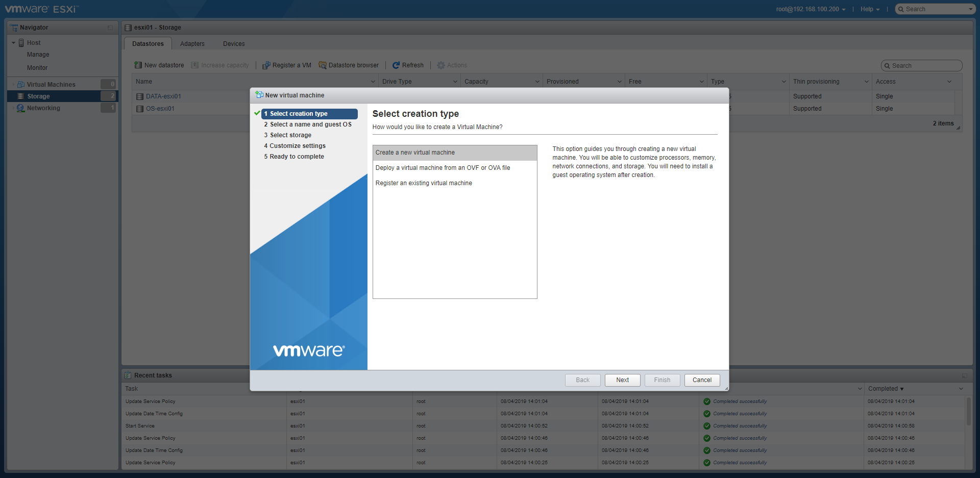Click the Refresh icon in toolbar

(396, 65)
